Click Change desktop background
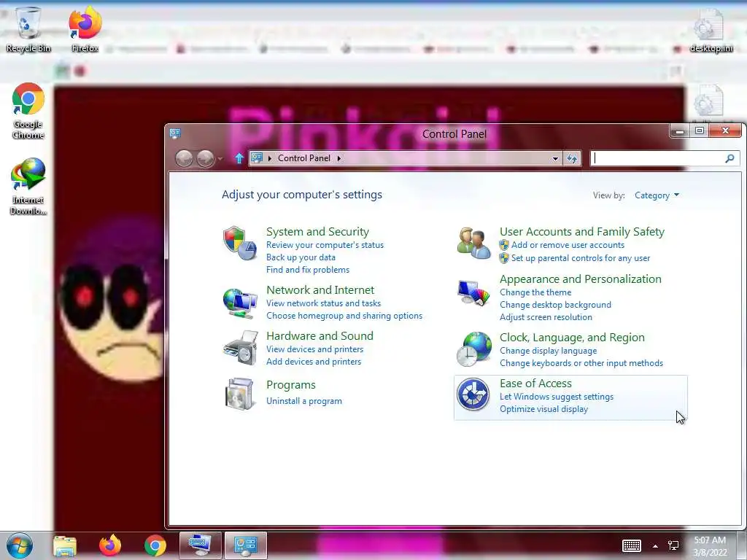 point(555,305)
